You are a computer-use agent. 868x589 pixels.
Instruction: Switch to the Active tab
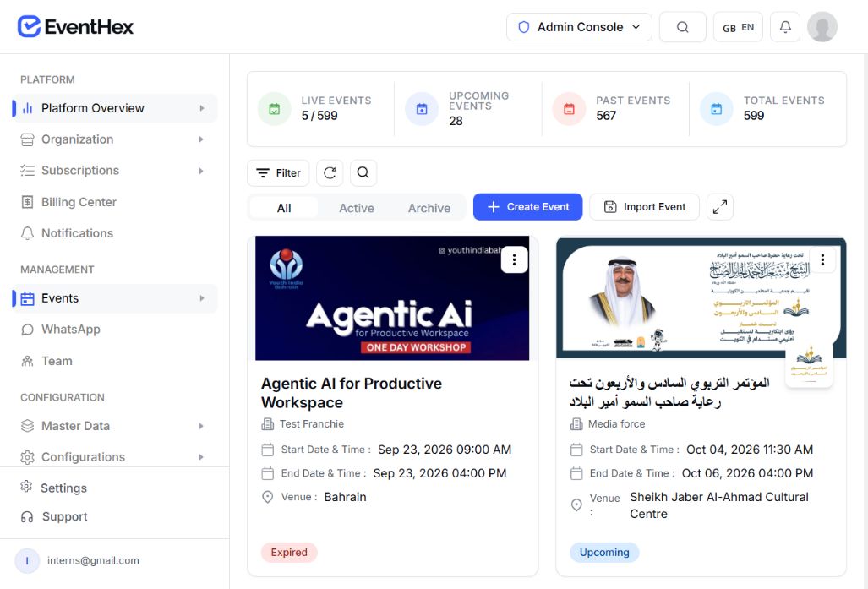point(357,208)
